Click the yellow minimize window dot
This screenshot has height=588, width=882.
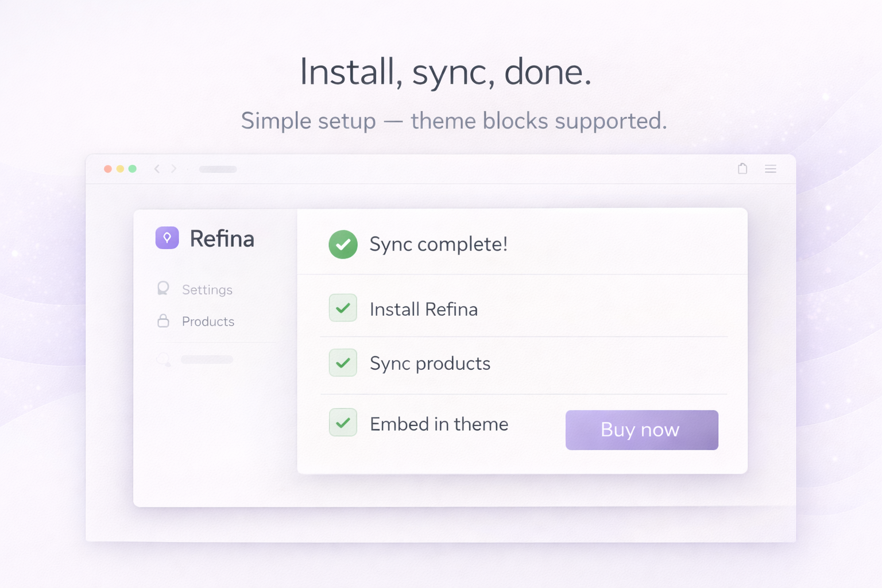[x=120, y=169]
